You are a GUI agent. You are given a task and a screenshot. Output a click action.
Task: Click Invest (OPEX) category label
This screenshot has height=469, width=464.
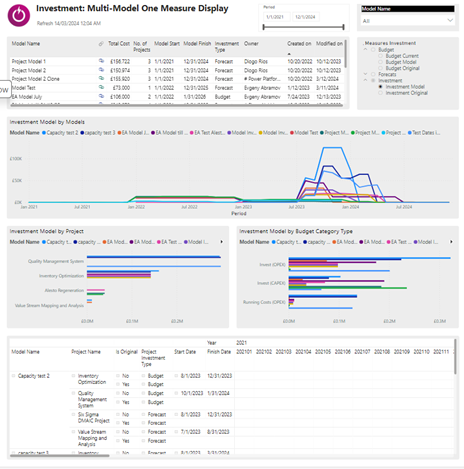272,264
